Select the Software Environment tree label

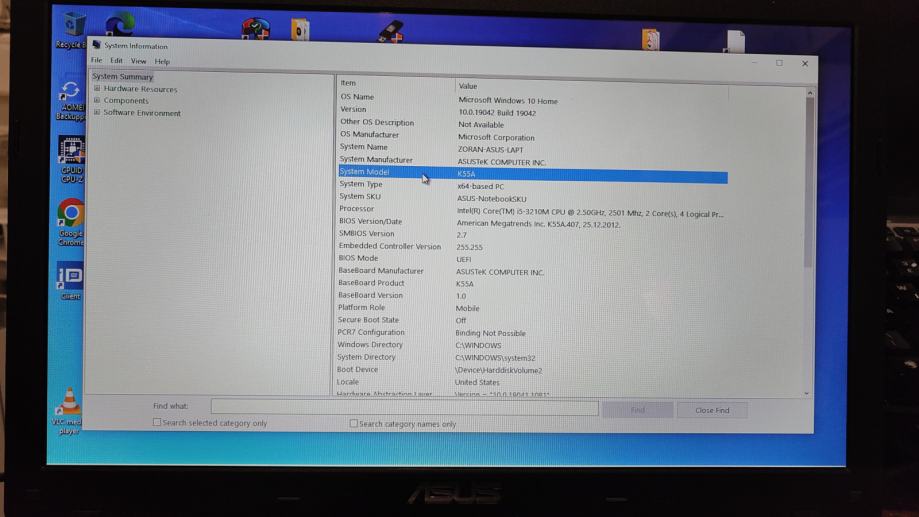click(x=142, y=113)
